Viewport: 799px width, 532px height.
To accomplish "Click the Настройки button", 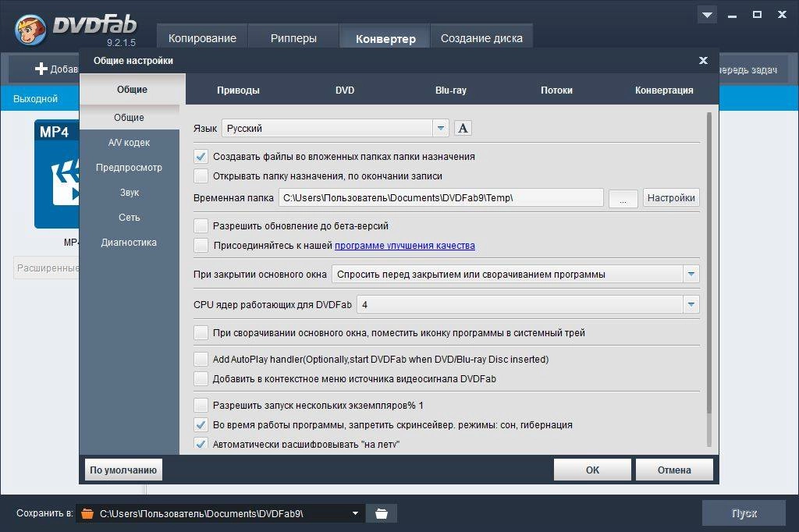I will (x=671, y=197).
